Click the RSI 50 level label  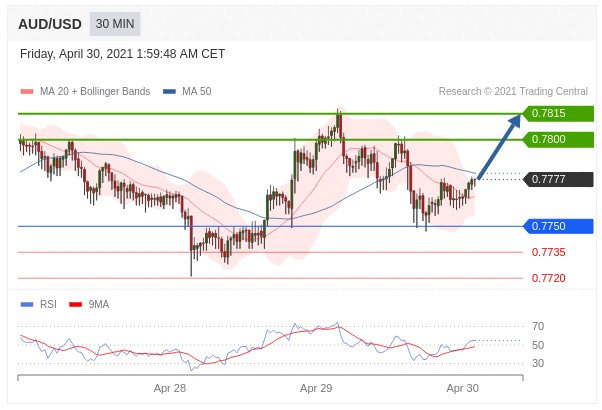538,345
